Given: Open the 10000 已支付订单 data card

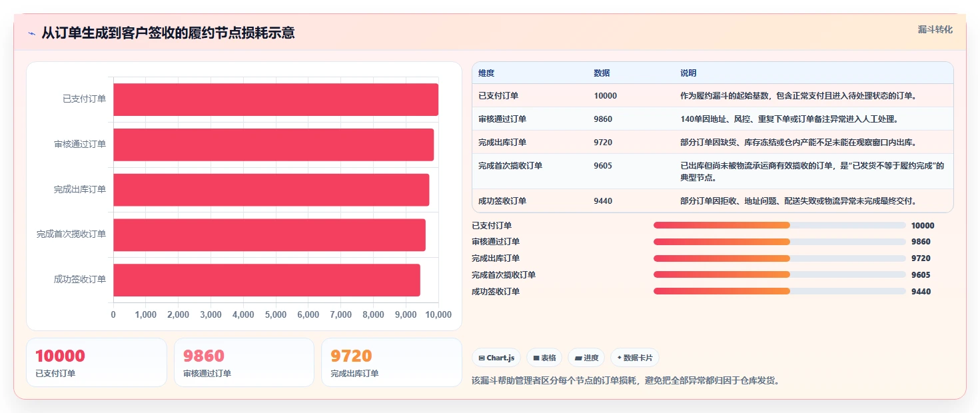Looking at the screenshot, I should [x=97, y=362].
